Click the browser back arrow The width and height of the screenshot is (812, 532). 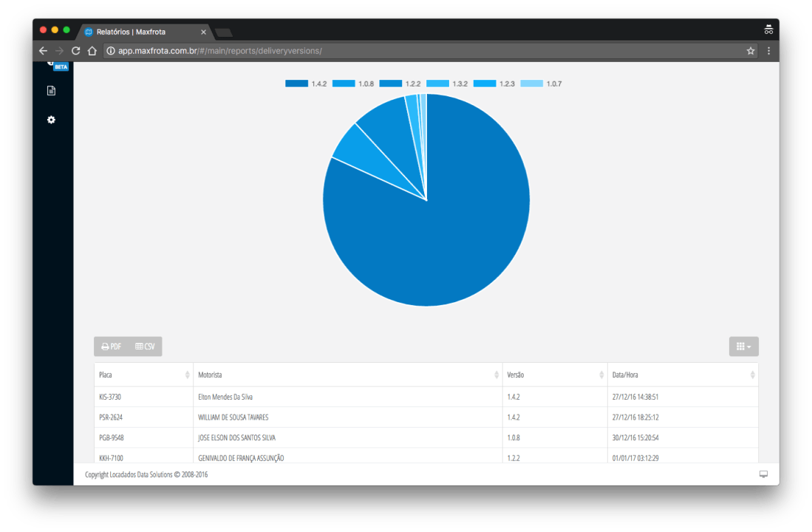(x=43, y=51)
